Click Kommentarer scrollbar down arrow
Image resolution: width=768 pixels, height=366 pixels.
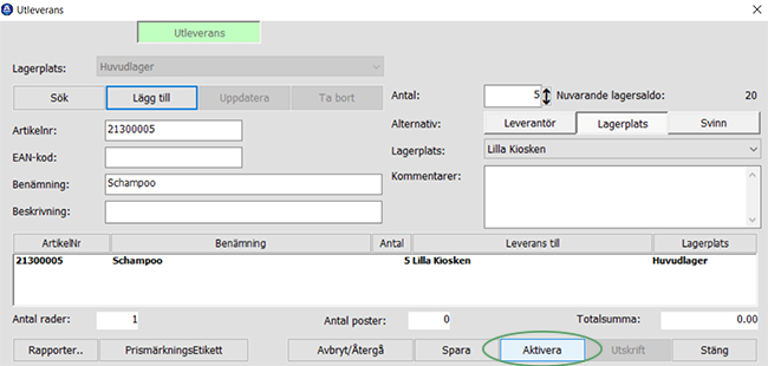click(754, 220)
